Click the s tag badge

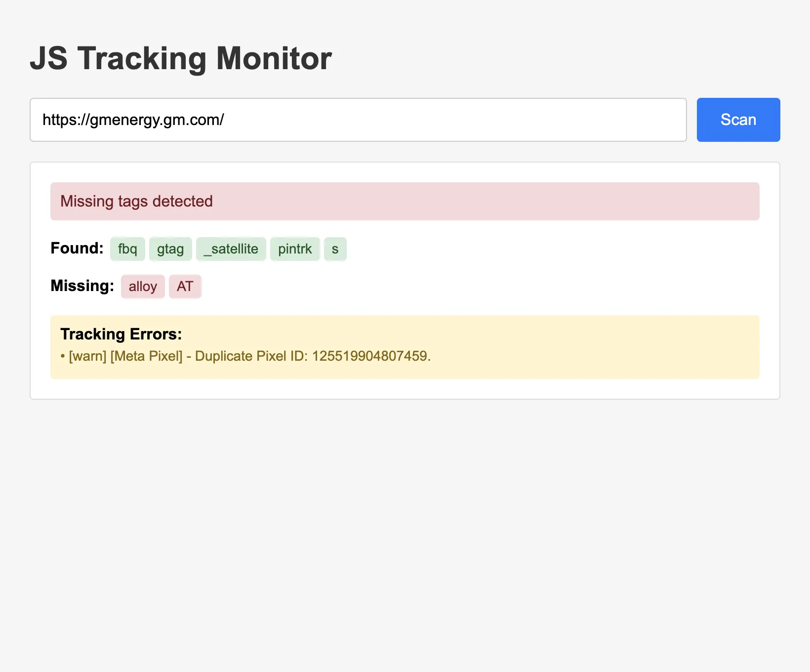pyautogui.click(x=335, y=249)
